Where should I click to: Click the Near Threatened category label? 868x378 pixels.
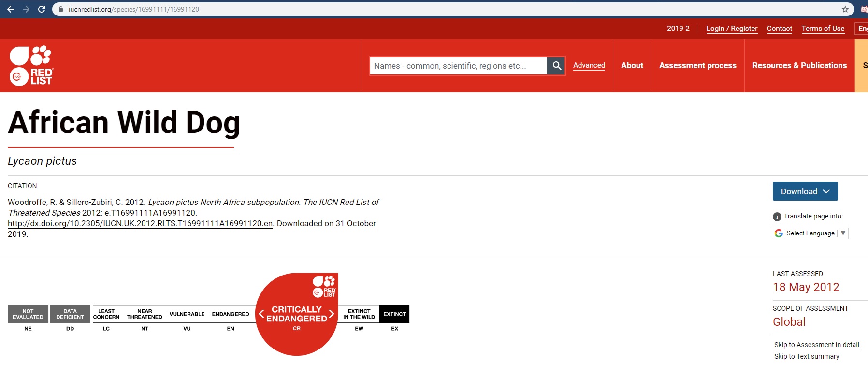tap(145, 314)
